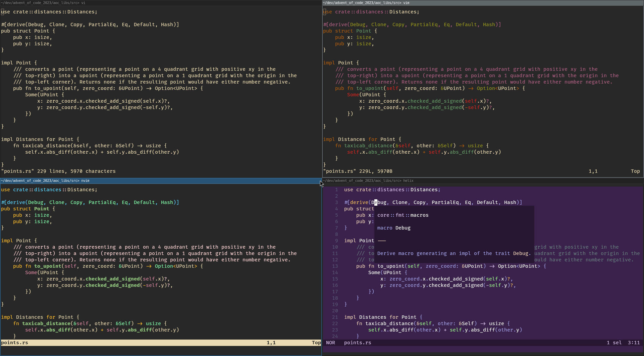
Task: Click points.rs filename in the nvim statusline
Action: (14, 343)
